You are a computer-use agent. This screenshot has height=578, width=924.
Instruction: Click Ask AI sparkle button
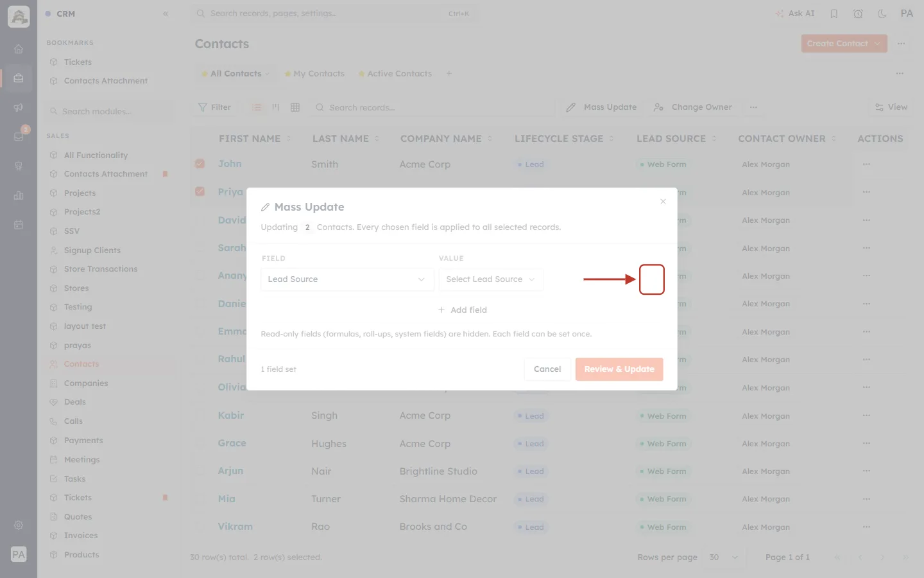coord(795,13)
